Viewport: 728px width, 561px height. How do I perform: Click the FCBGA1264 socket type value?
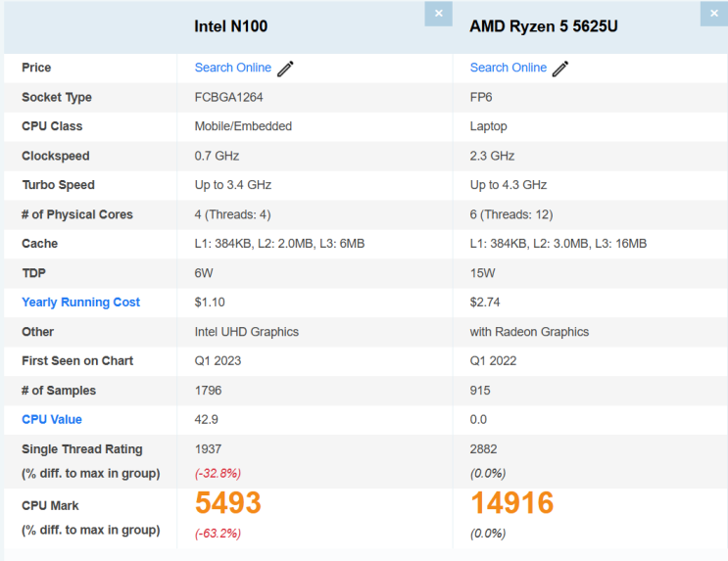229,97
